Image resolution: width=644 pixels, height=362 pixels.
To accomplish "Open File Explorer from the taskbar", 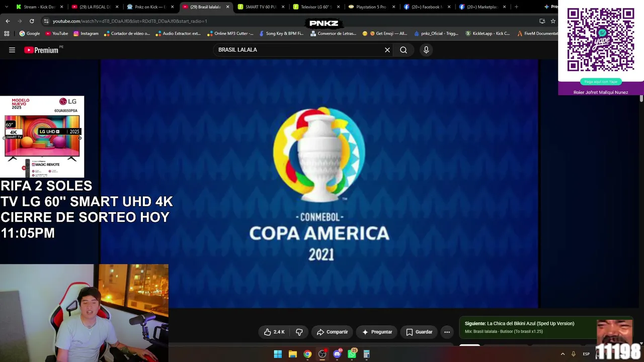I will click(292, 354).
